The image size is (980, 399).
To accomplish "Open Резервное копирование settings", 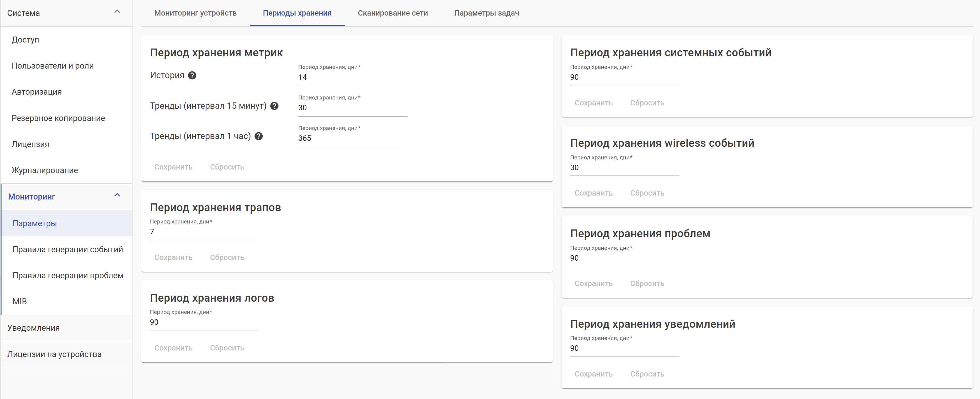I will coord(58,118).
